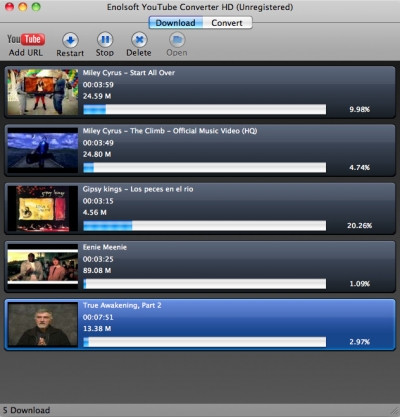This screenshot has height=418, width=400.
Task: Click the duration 00:03:59
Action: point(98,85)
